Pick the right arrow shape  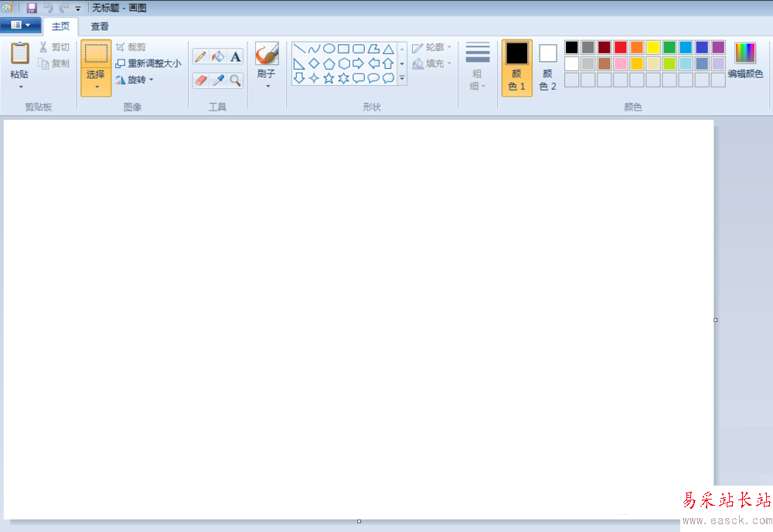coord(359,63)
